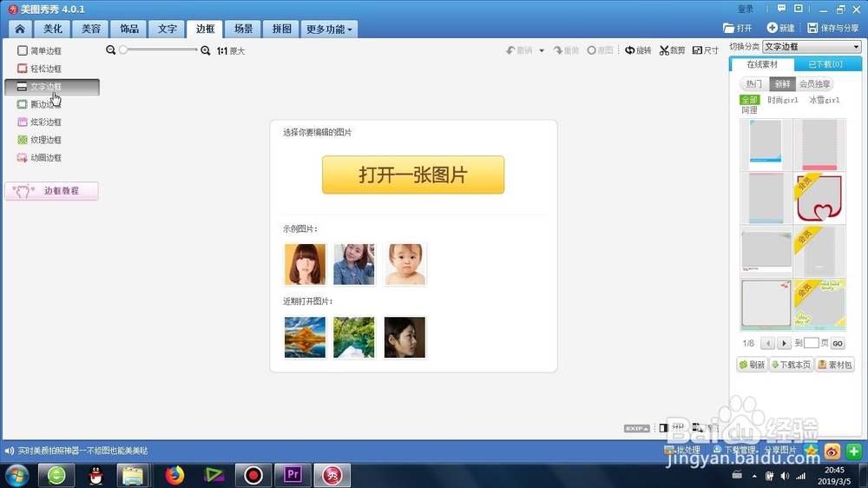Pick the blue-bottom text frame thumbnail
Image resolution: width=868 pixels, height=488 pixels.
766,144
